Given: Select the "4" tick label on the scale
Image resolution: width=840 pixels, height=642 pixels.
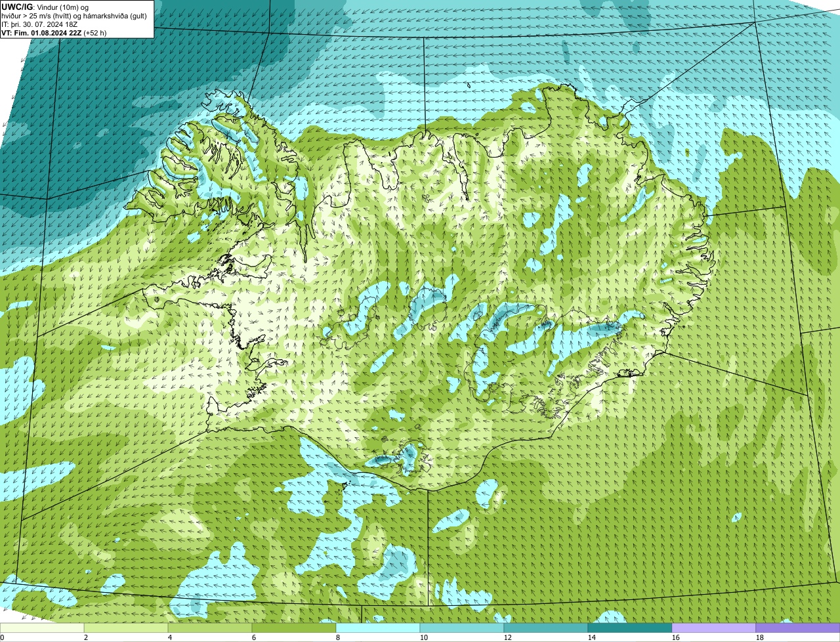Looking at the screenshot, I should tap(170, 637).
